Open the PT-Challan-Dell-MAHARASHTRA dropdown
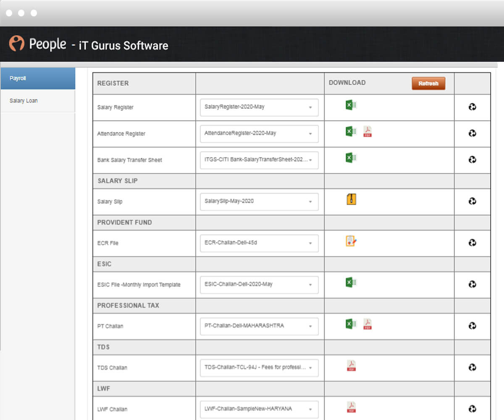The height and width of the screenshot is (420, 504). coord(259,326)
